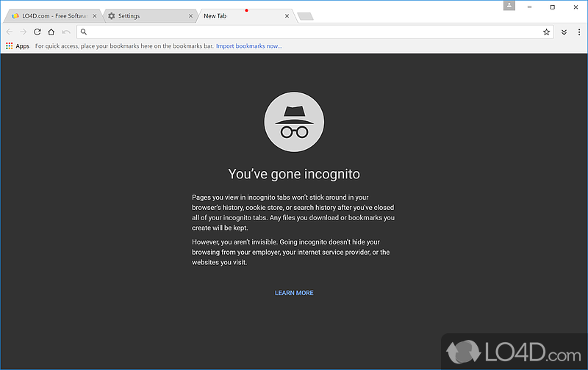This screenshot has height=370, width=588.
Task: Minimize the browser window
Action: coord(529,7)
